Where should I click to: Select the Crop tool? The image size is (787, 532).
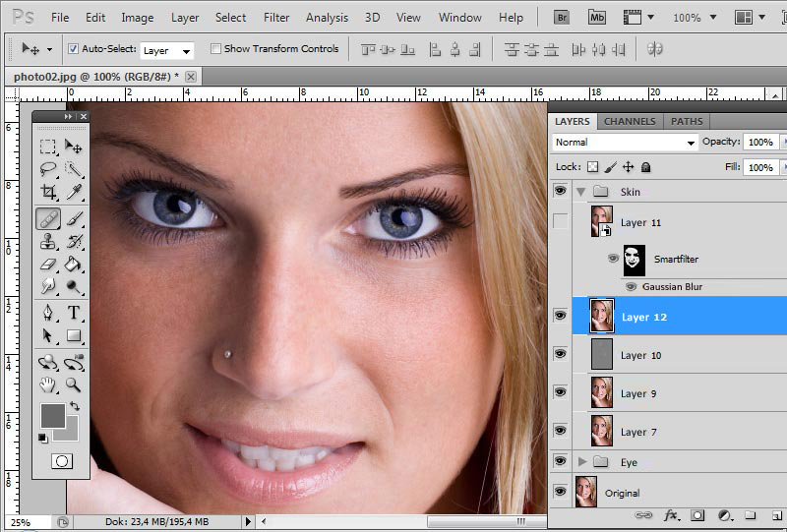[47, 193]
